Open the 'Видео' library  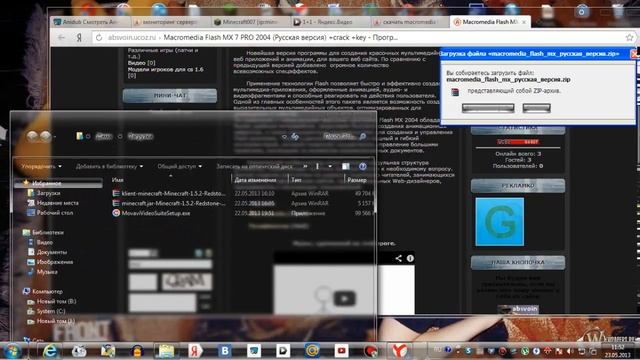tap(45, 242)
